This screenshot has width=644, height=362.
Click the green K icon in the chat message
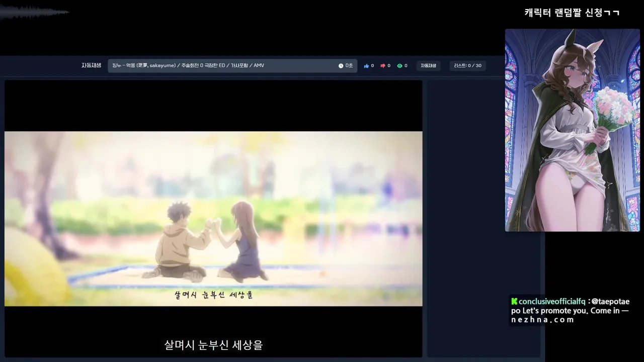[514, 302]
